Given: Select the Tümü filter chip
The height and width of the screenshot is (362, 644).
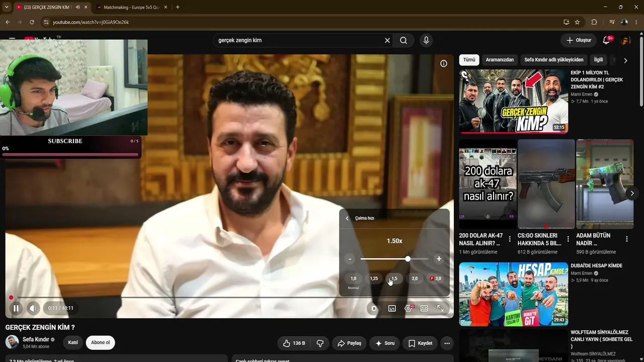Looking at the screenshot, I should tap(469, 60).
